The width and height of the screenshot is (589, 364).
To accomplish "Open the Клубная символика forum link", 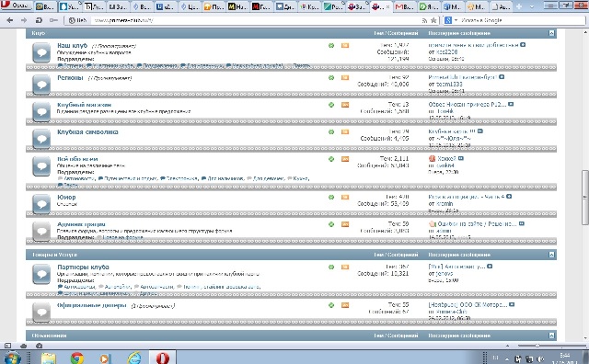I will pos(87,131).
